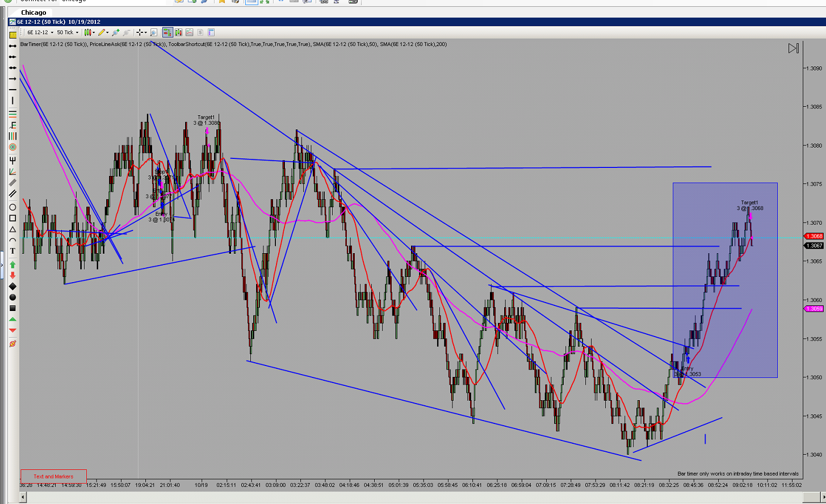This screenshot has width=826, height=504.
Task: Open the pencil drawing tools dropdown
Action: coord(103,32)
